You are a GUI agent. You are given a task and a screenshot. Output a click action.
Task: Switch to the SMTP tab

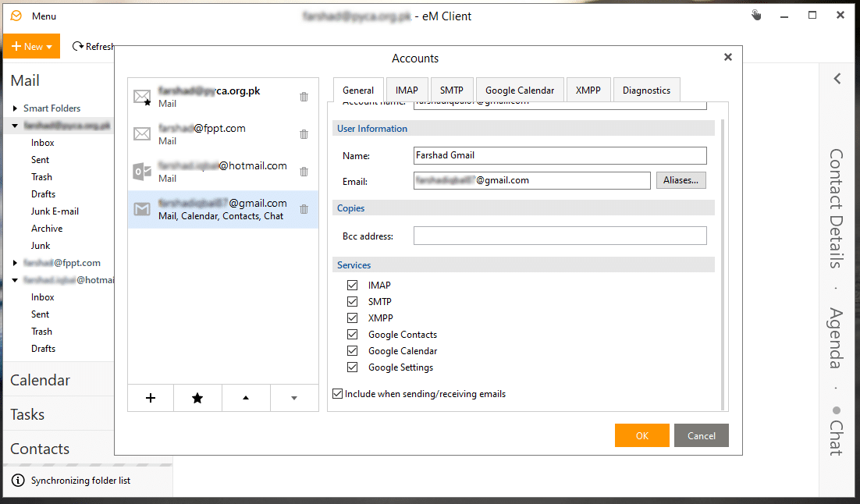click(x=451, y=90)
